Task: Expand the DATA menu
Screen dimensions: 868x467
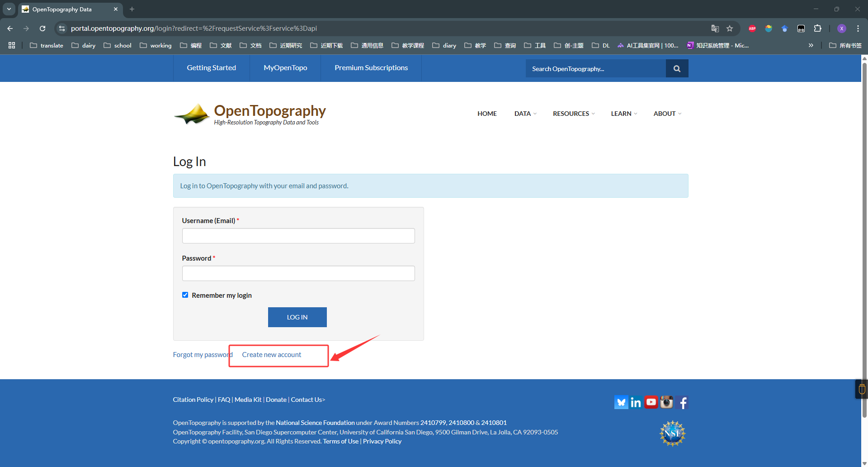Action: pyautogui.click(x=525, y=114)
